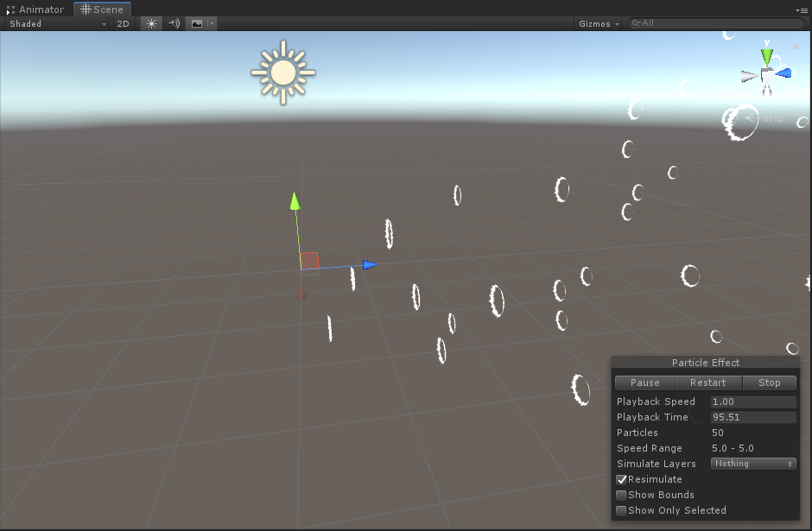Screen dimensions: 812x531
Task: Click the Simulate Layers label
Action: coord(657,464)
